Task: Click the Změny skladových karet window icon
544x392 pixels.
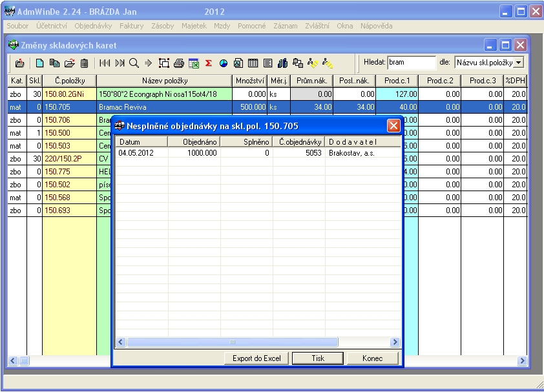Action: point(13,45)
